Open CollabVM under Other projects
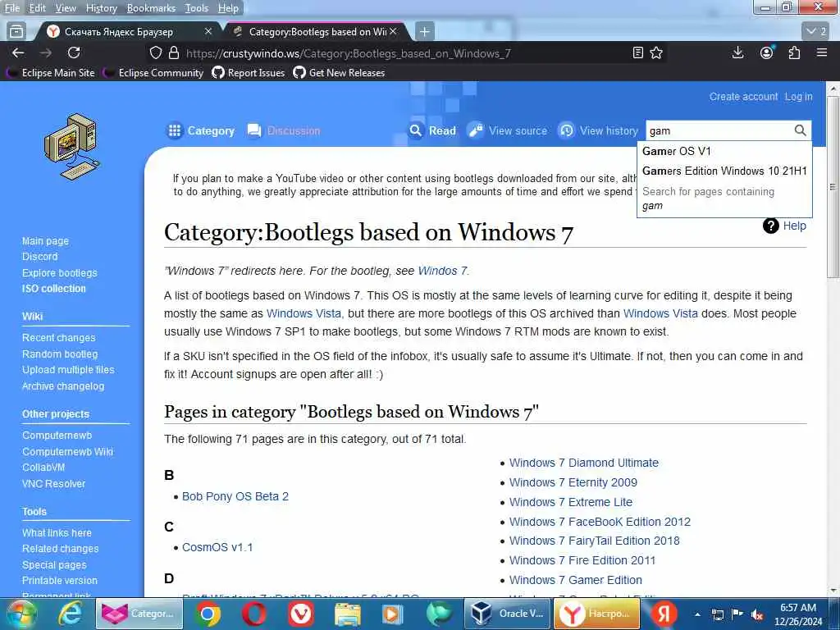840x630 pixels. click(43, 467)
